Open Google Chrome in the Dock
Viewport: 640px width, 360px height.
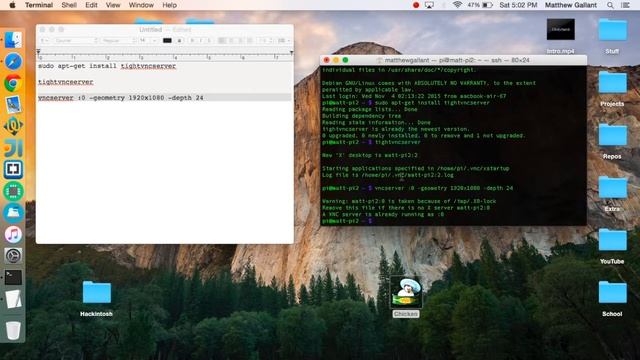13,83
